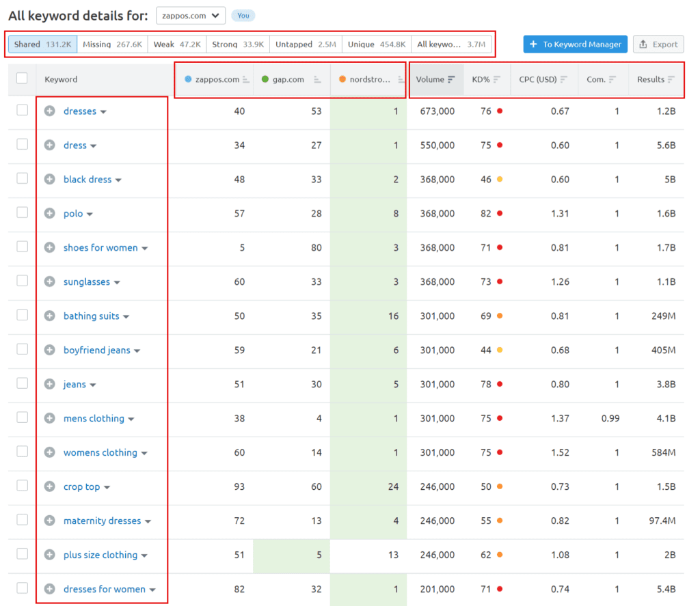Select the Untapped 2.5M tab

click(306, 44)
